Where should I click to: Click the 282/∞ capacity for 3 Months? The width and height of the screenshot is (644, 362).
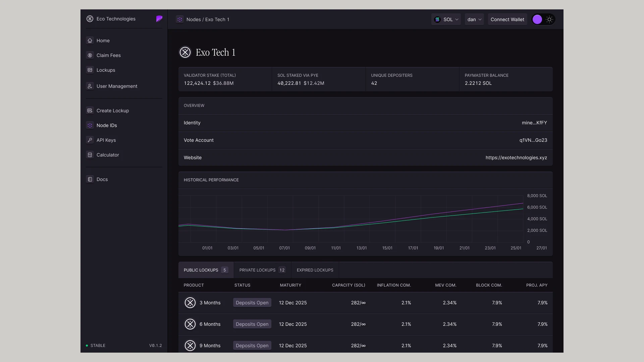358,303
